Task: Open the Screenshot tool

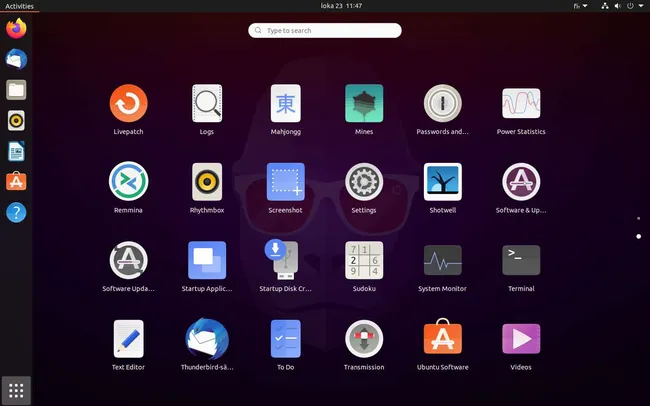Action: click(x=286, y=182)
